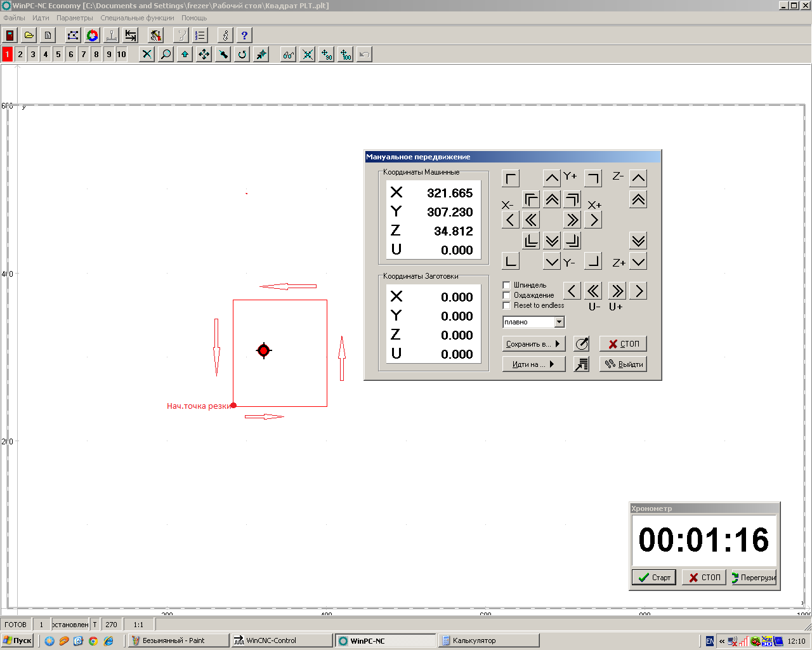Click the EN language indicator in tray
This screenshot has width=812, height=650.
710,641
